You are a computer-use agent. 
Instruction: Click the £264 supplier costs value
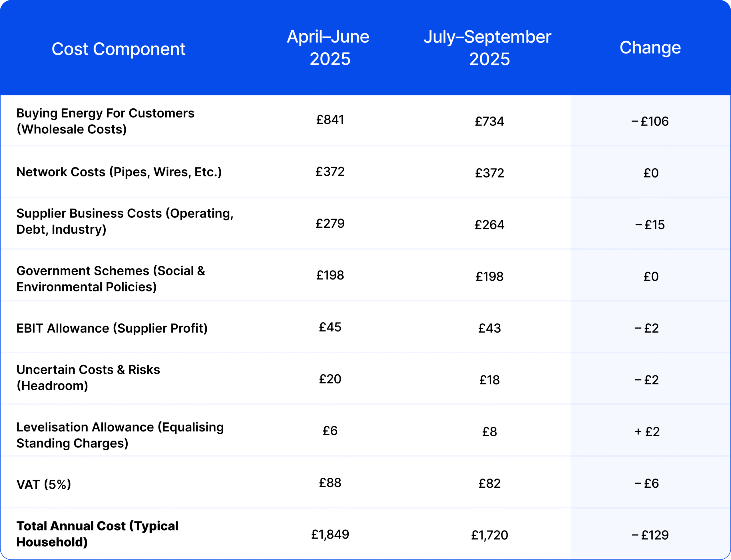(x=489, y=225)
